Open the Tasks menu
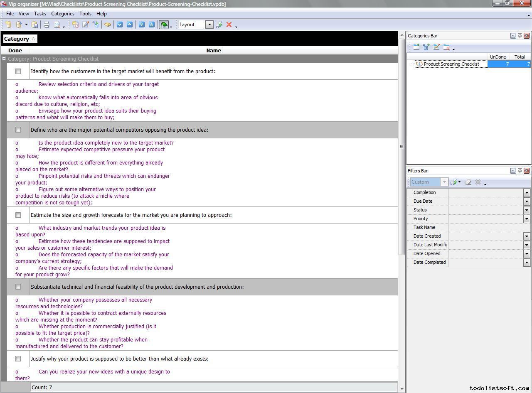The image size is (532, 393). pyautogui.click(x=40, y=14)
